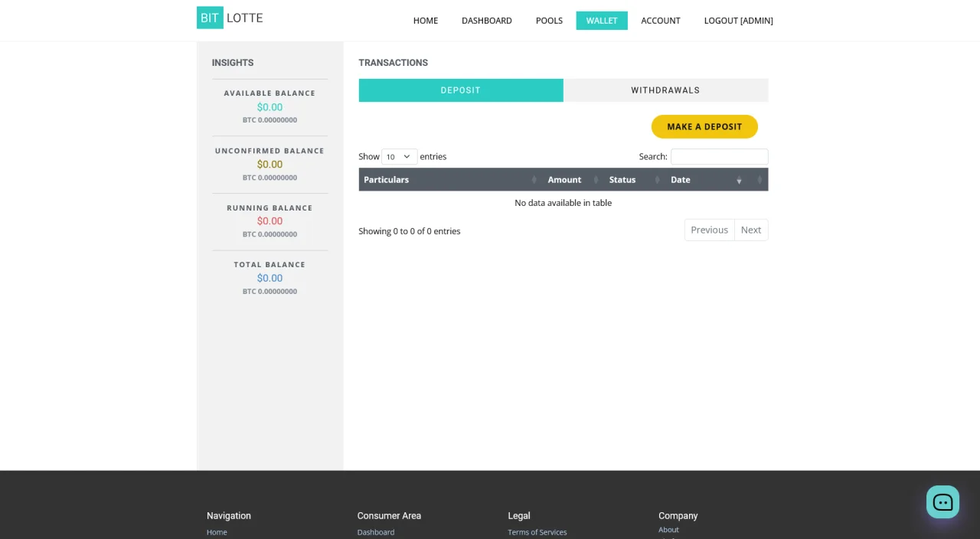This screenshot has width=980, height=539.
Task: Click the BIT LOTTE logo
Action: (230, 18)
